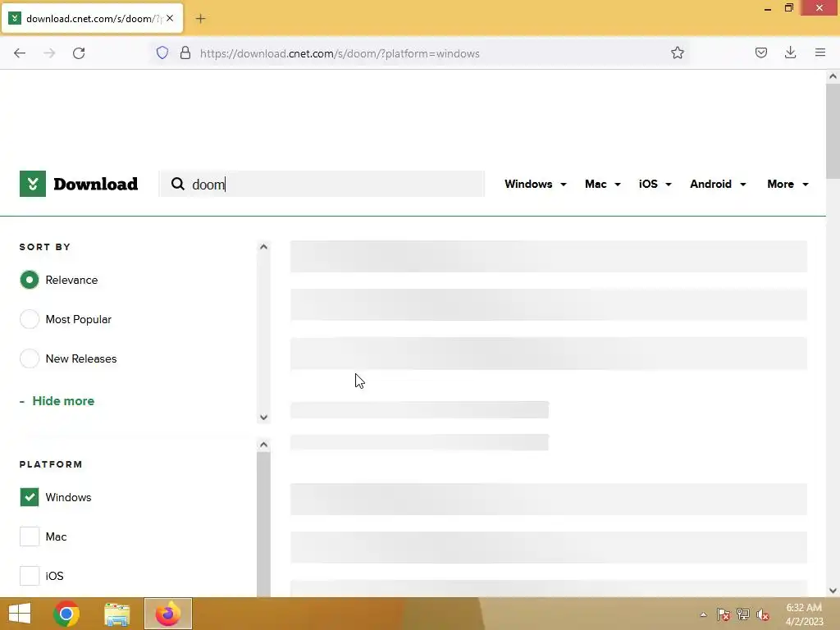The image size is (840, 630).
Task: Click the network tray icon
Action: pyautogui.click(x=743, y=614)
